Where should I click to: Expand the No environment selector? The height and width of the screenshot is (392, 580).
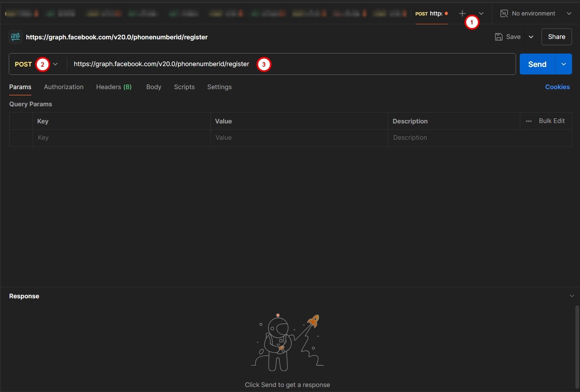click(569, 13)
